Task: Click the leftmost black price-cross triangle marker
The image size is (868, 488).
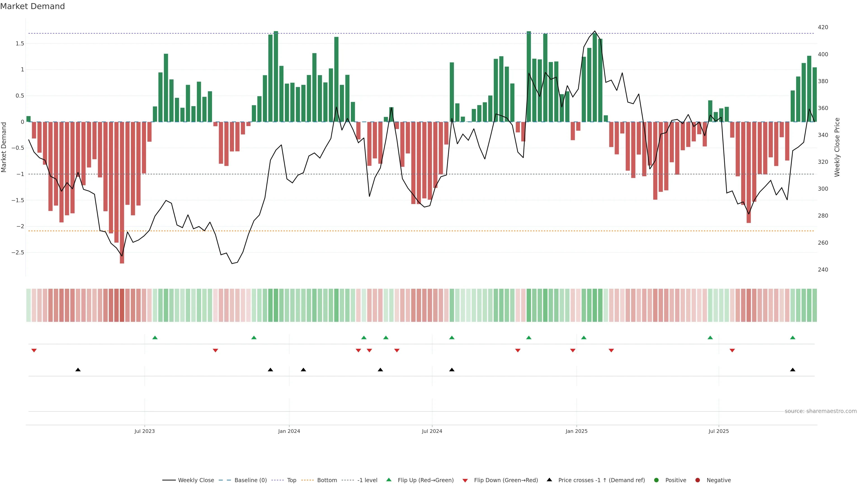Action: click(x=78, y=370)
